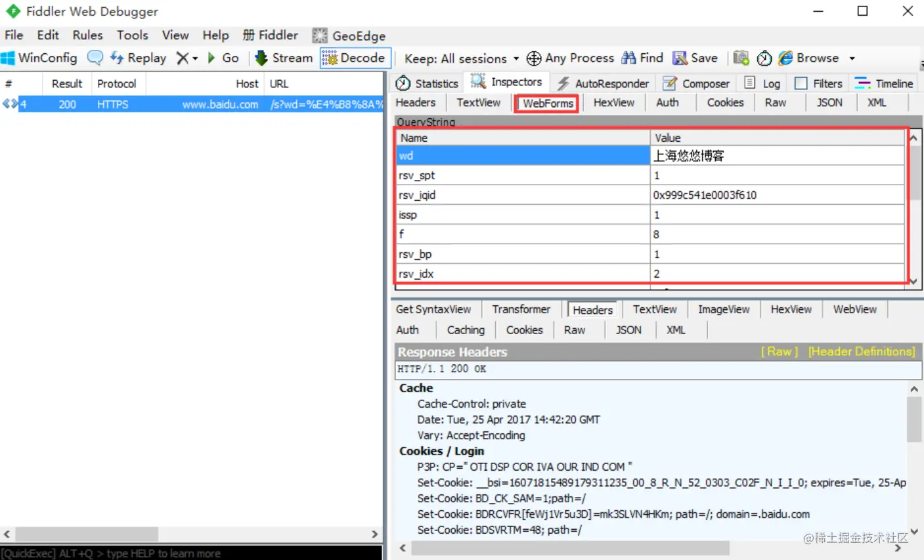Open the Edit menu
The height and width of the screenshot is (560, 924).
(48, 35)
